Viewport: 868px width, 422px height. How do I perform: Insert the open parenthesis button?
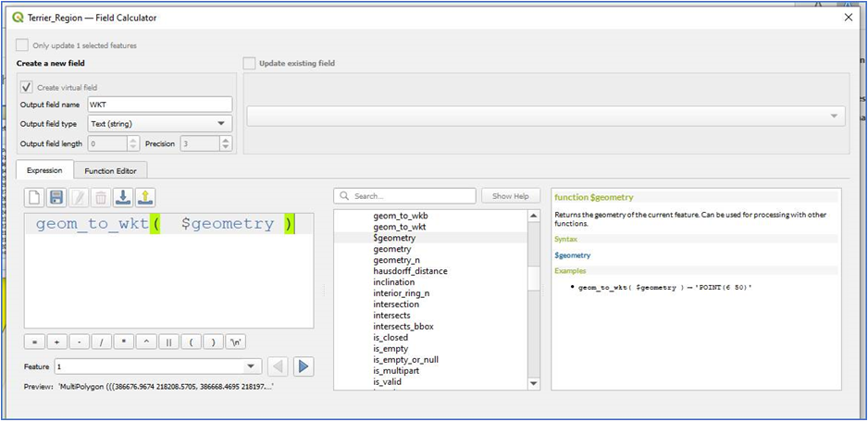coord(191,342)
